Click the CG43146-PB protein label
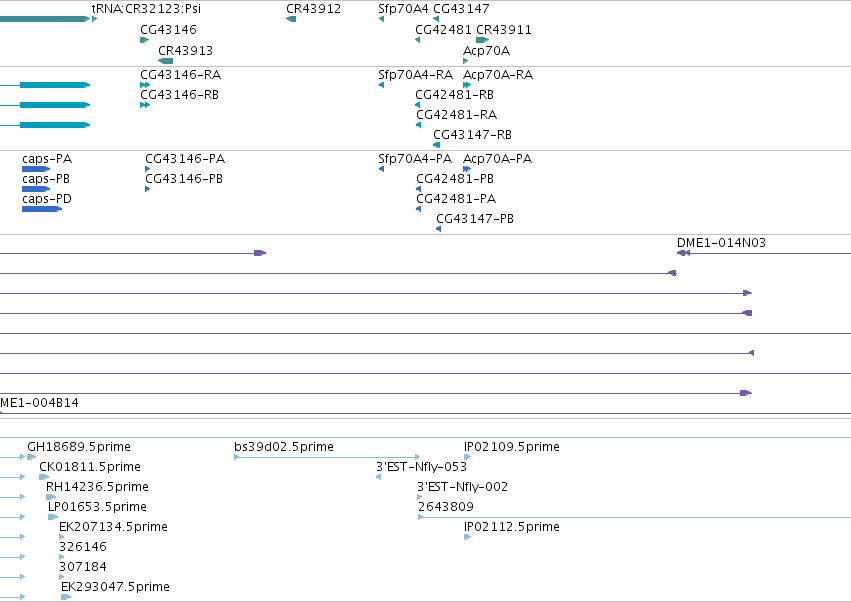The height and width of the screenshot is (602, 851). (183, 179)
